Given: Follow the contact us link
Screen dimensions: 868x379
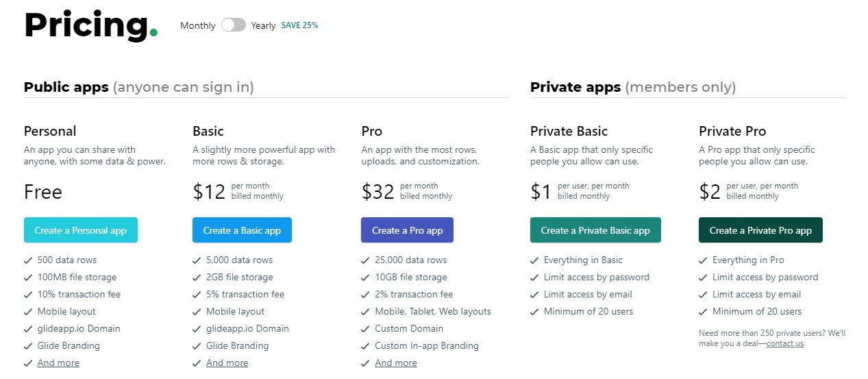Looking at the screenshot, I should click(x=784, y=343).
